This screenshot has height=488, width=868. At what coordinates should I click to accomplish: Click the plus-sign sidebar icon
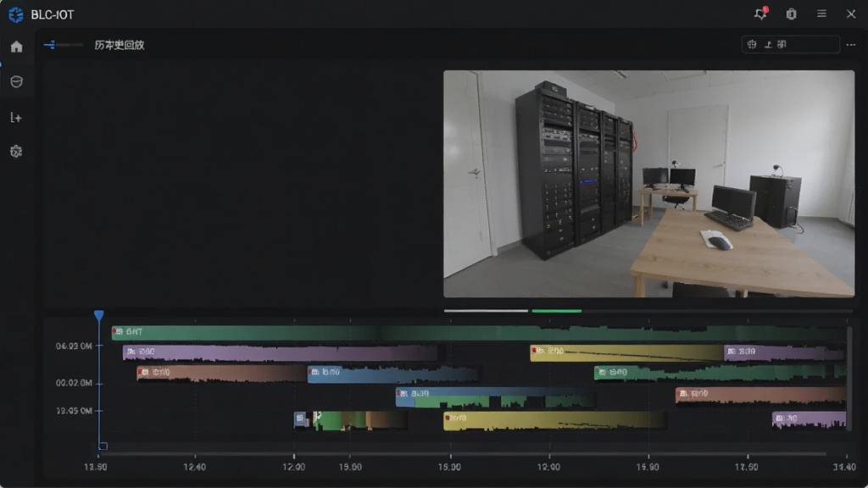[16, 117]
